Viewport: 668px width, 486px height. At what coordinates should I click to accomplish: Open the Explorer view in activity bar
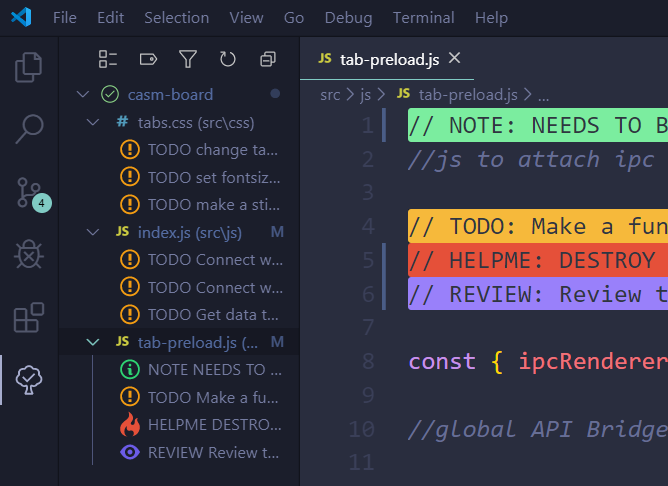[29, 67]
